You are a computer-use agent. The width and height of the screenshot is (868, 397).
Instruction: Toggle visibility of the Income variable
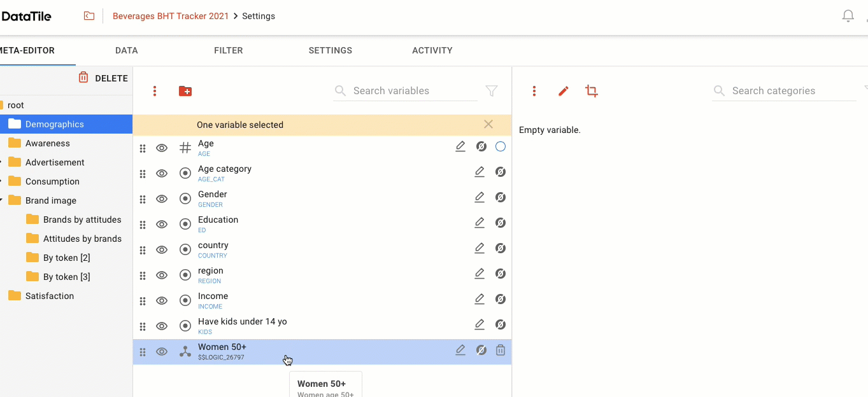tap(162, 300)
